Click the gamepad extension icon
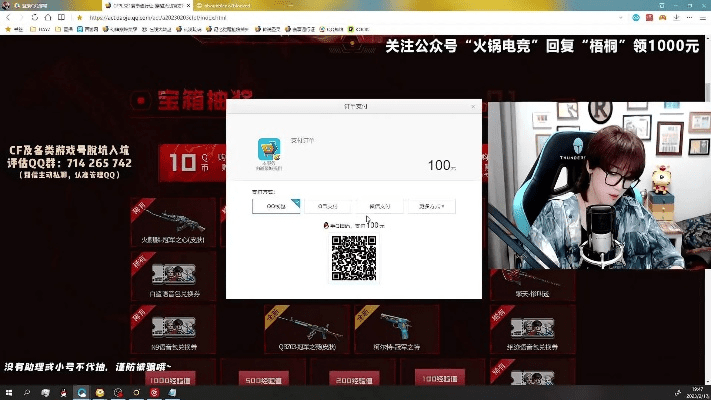 [662, 18]
